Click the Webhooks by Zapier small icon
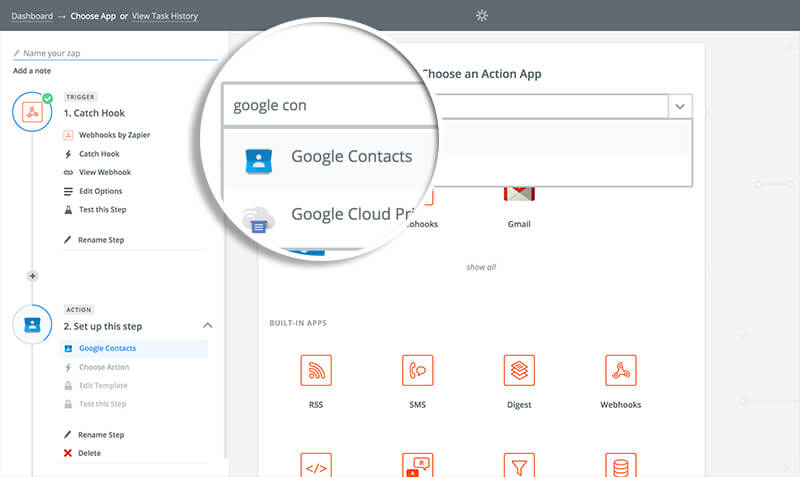 click(68, 135)
